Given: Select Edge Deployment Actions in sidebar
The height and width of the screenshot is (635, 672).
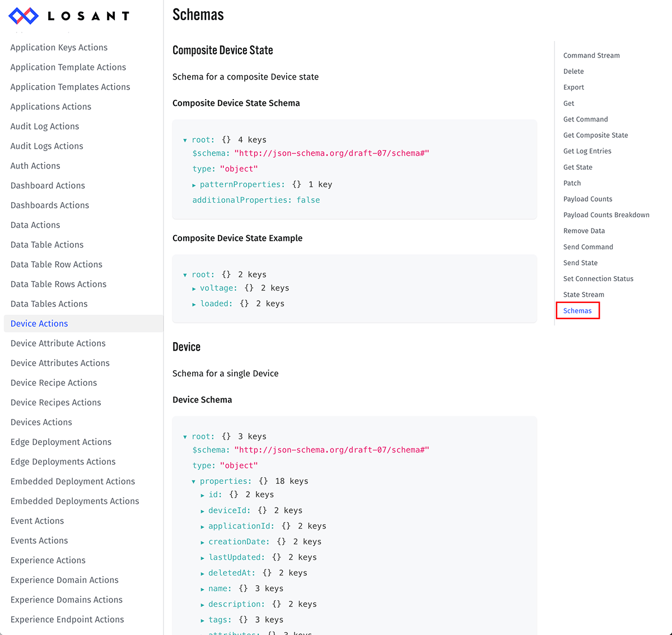Looking at the screenshot, I should [61, 442].
